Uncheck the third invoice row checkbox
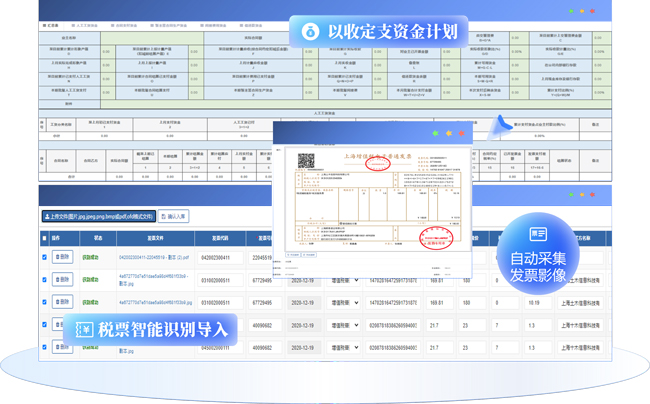Viewport: 650px width, 404px height. (44, 302)
